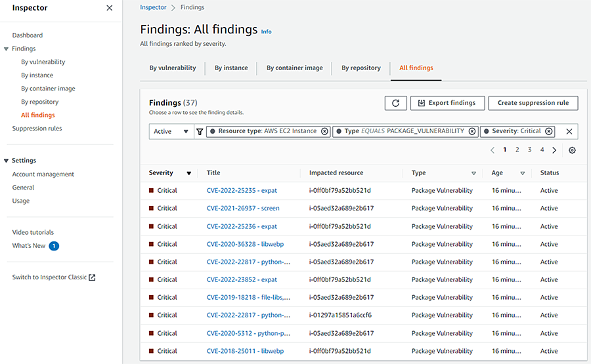
Task: Sort by Age column arrow
Action: (x=523, y=173)
